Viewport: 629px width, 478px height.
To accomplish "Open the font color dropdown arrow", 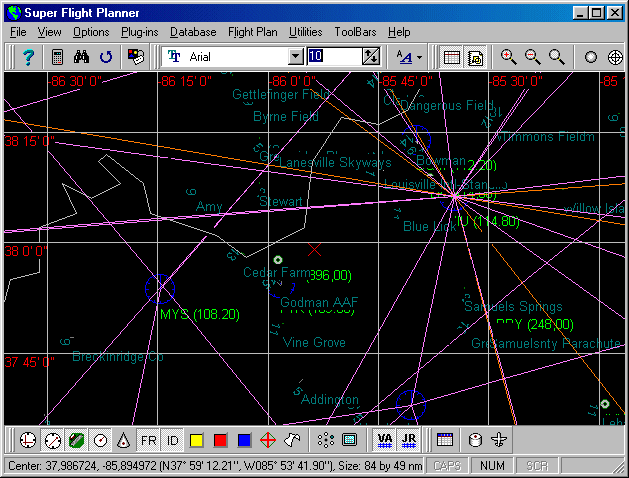I will (x=419, y=57).
